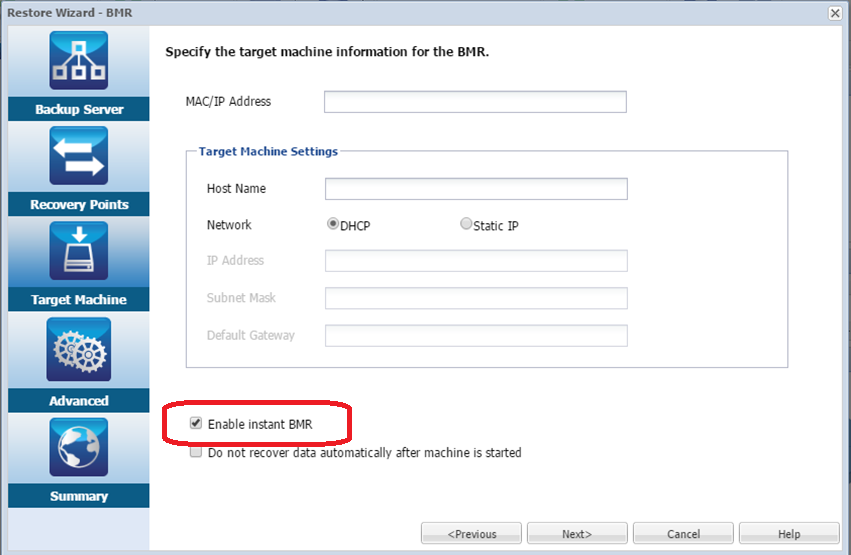The image size is (851, 555).
Task: Select the Static IP network option
Action: (x=466, y=225)
